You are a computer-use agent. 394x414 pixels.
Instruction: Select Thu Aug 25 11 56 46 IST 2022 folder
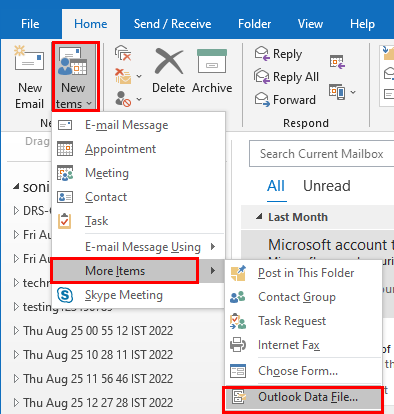(98, 379)
